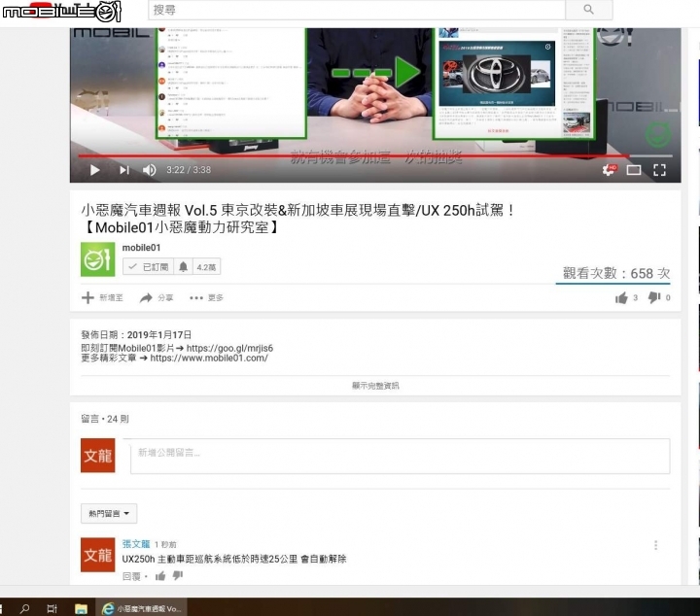
Task: Click the 3:22 / 3:38 time display
Action: tap(189, 169)
